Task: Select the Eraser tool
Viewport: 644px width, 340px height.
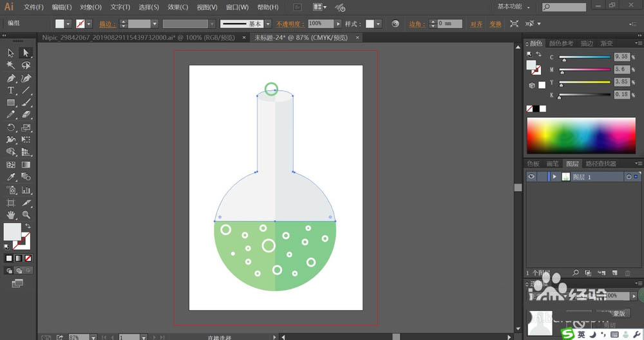Action: pos(26,115)
